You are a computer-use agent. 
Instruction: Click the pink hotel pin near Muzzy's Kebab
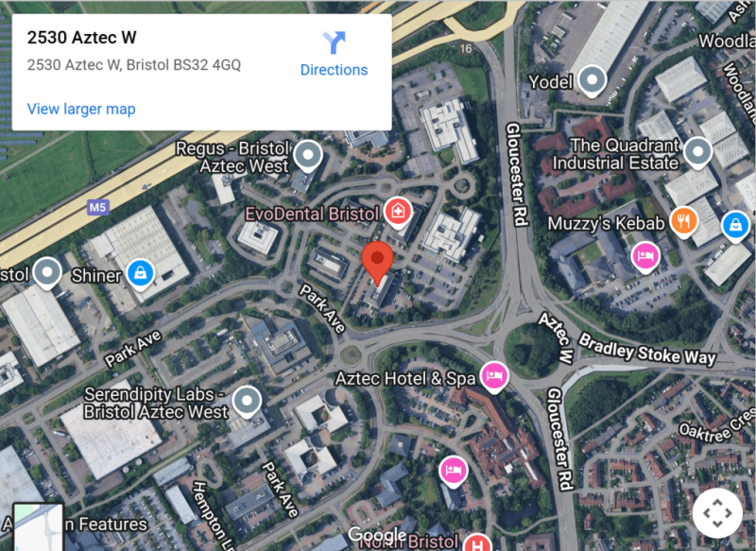pyautogui.click(x=645, y=257)
